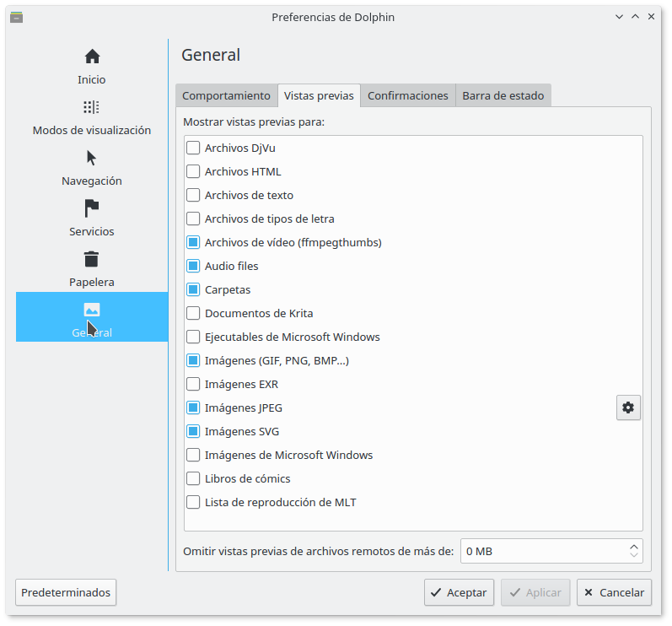The image size is (672, 626).
Task: Open the Papelera trash icon
Action: (x=92, y=259)
